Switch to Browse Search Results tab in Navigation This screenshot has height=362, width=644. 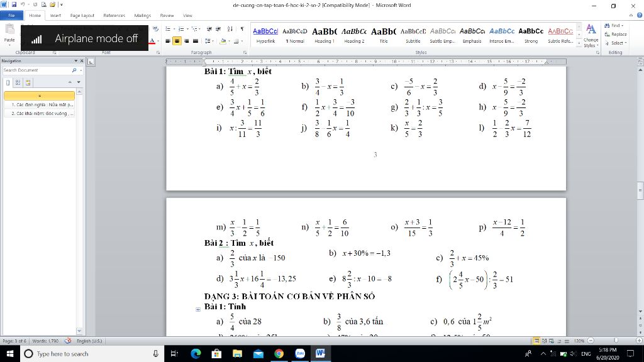pos(28,82)
